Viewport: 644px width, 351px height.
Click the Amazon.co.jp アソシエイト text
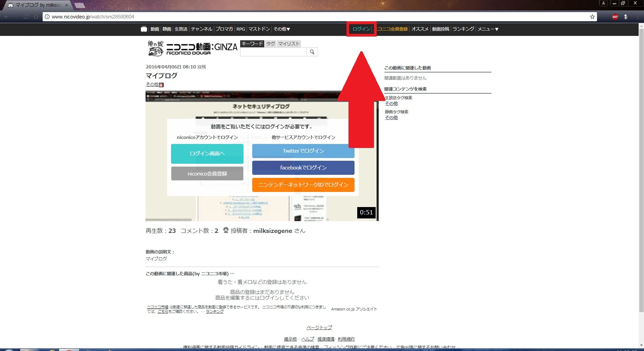[x=354, y=309]
